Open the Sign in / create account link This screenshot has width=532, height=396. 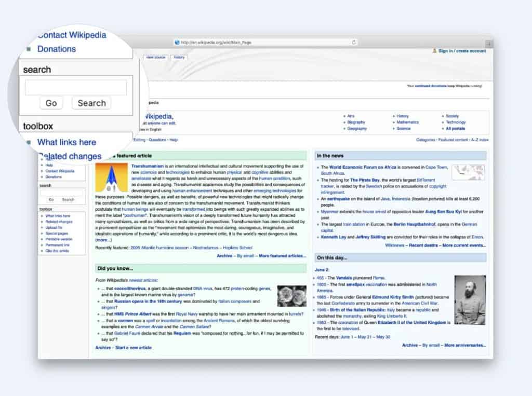[462, 51]
